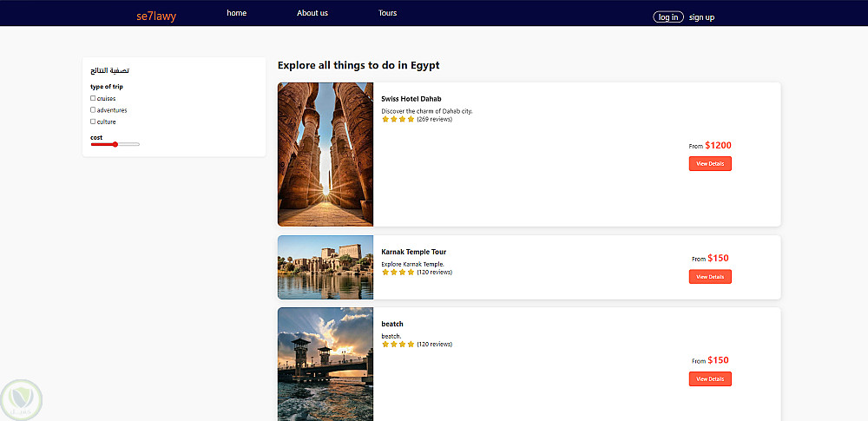
Task: Click the star rating of Swiss Hotel Dahab
Action: coord(398,119)
